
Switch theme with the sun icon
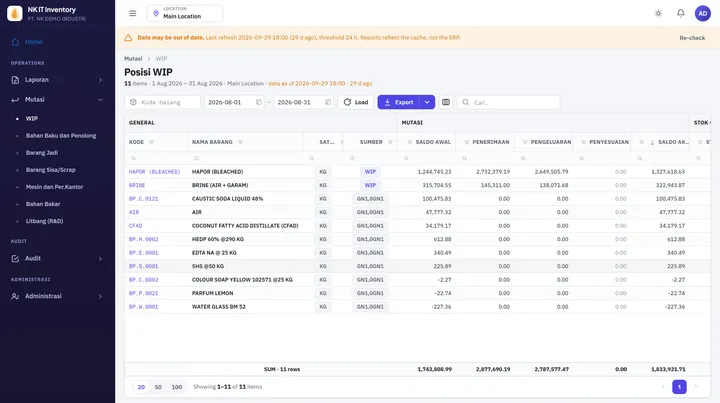click(658, 13)
